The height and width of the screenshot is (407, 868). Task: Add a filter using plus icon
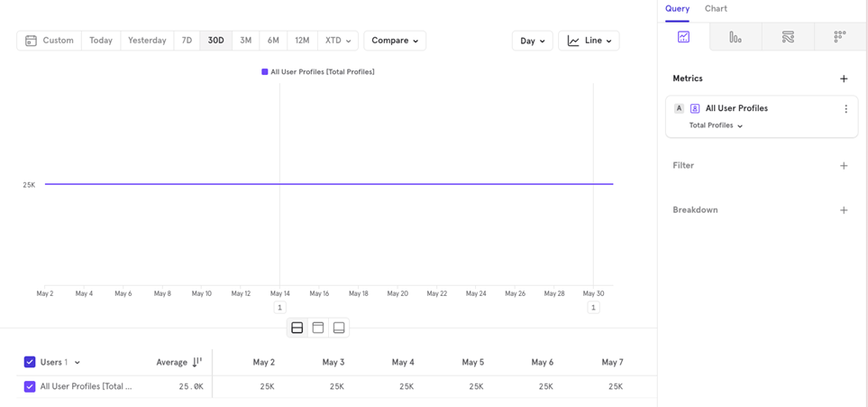844,166
